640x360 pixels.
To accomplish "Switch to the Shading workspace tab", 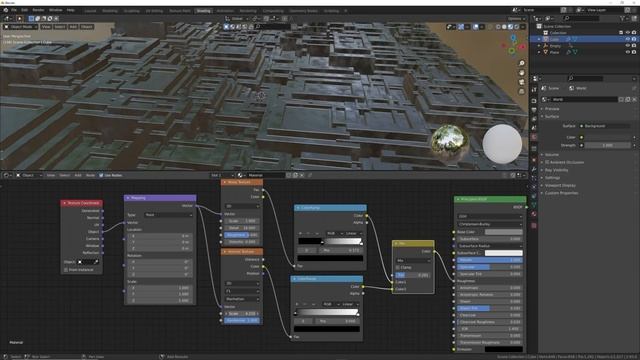I will pos(203,11).
